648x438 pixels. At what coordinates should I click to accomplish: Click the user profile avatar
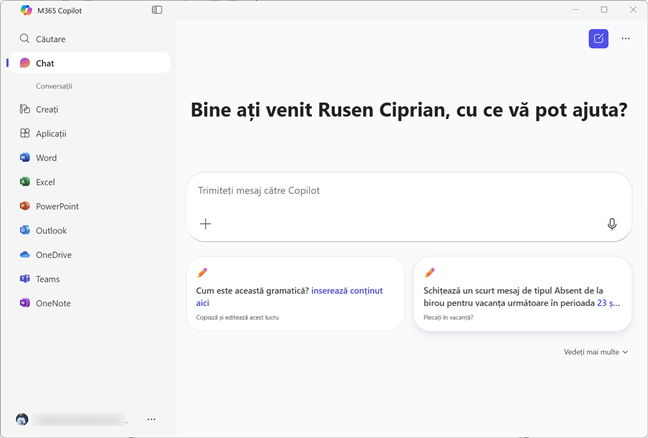pyautogui.click(x=22, y=419)
